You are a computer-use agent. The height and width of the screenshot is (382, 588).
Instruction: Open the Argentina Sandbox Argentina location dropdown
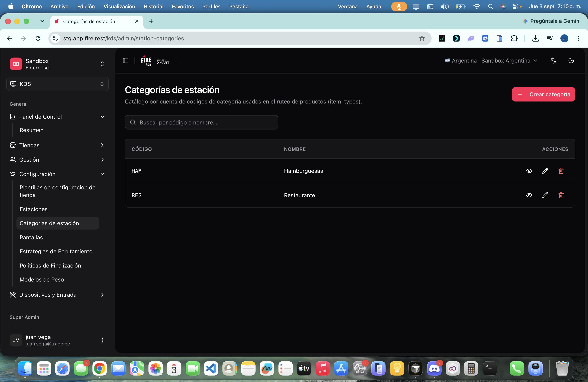click(x=491, y=61)
